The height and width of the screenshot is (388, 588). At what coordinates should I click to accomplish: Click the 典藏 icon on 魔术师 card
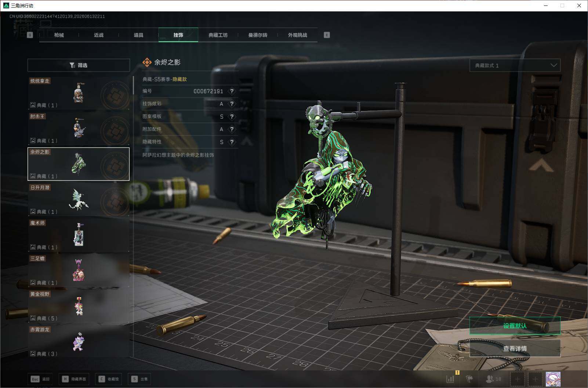33,247
